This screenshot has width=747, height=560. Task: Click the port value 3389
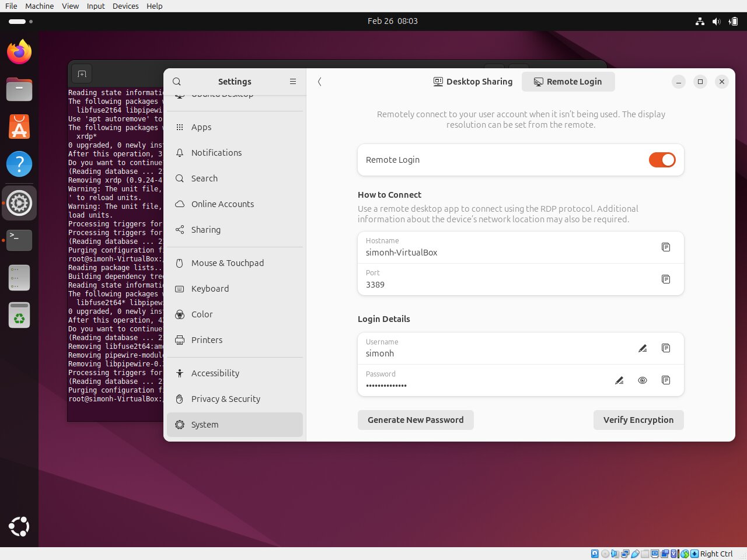point(375,285)
